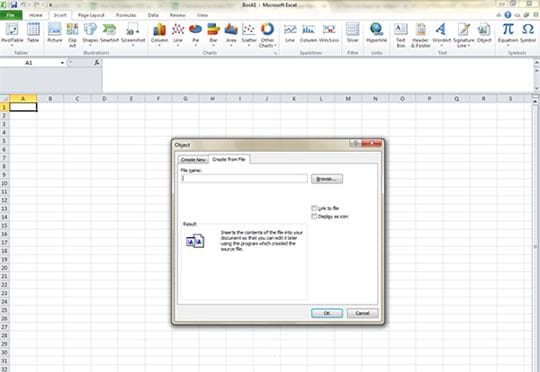Click the Cancel button in Object dialog

[x=362, y=313]
